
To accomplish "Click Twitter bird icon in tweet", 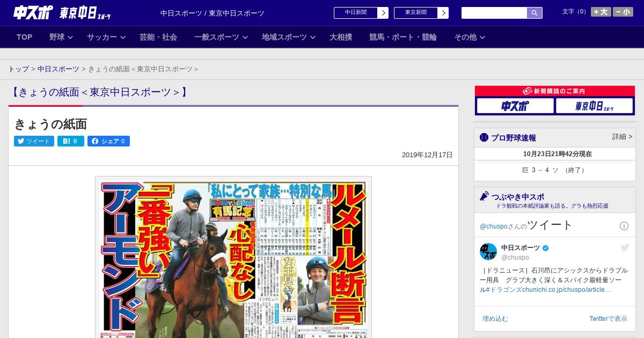I will [x=625, y=247].
